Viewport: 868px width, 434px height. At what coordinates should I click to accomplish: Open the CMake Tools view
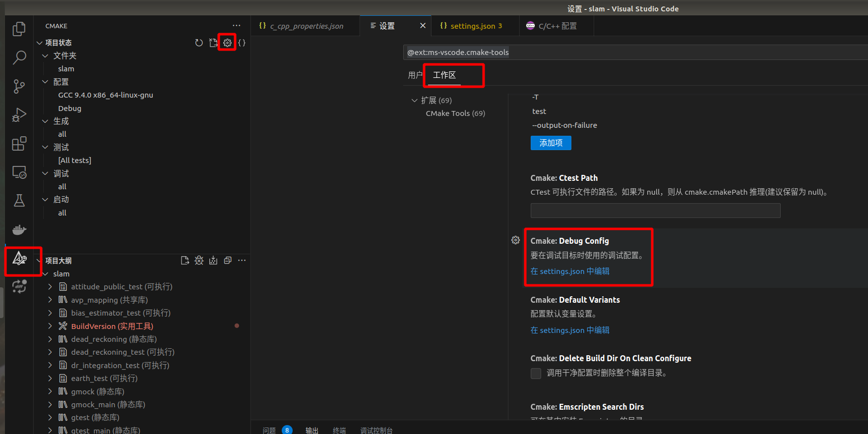[x=19, y=258]
